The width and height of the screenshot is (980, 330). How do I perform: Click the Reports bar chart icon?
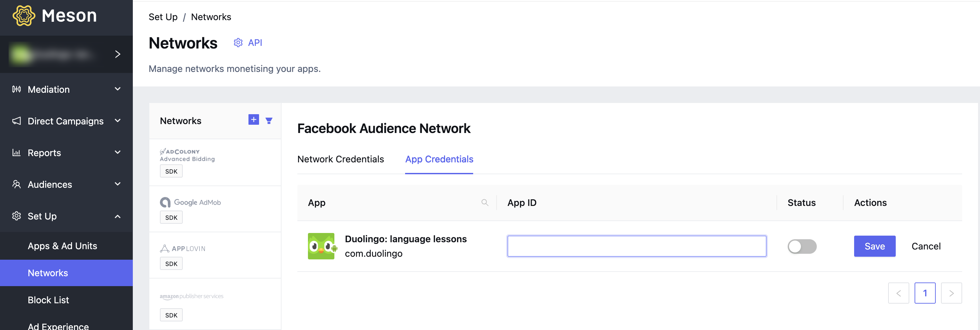pyautogui.click(x=17, y=153)
